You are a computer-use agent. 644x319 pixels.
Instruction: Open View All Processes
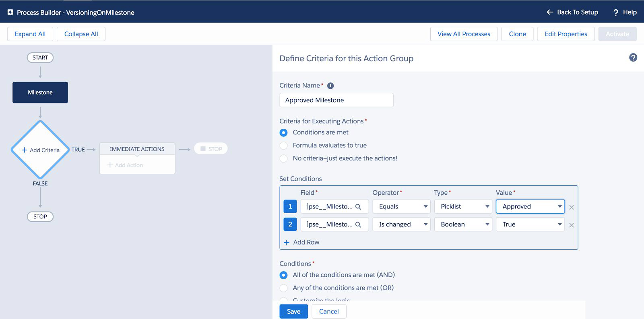tap(464, 34)
